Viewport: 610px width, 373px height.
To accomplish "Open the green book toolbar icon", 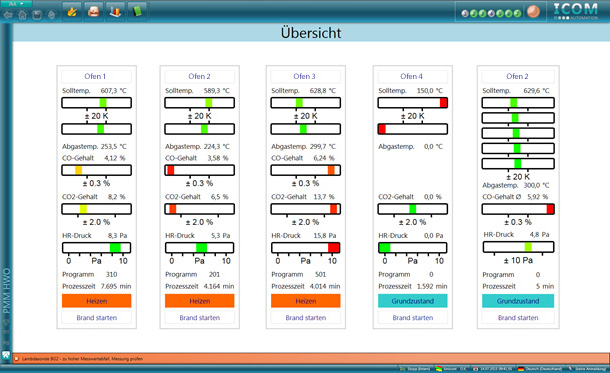I will pos(137,11).
